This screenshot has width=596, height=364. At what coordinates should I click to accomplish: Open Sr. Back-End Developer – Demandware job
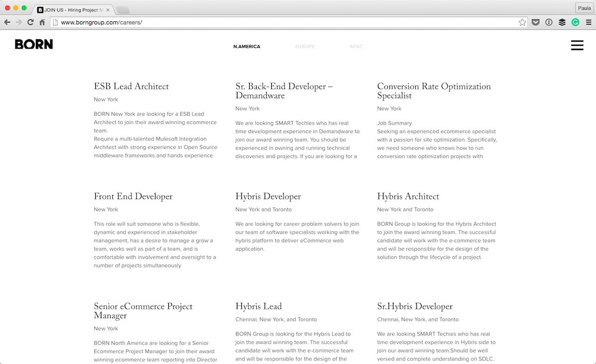[284, 91]
